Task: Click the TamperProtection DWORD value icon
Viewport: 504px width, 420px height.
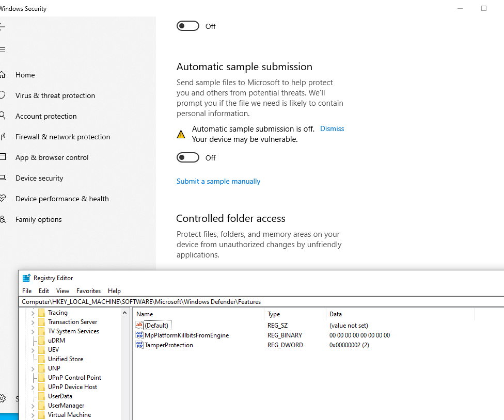Action: point(139,345)
